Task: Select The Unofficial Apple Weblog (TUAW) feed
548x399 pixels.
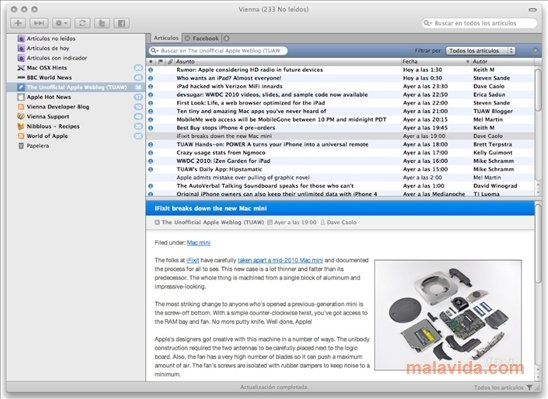Action: click(75, 87)
